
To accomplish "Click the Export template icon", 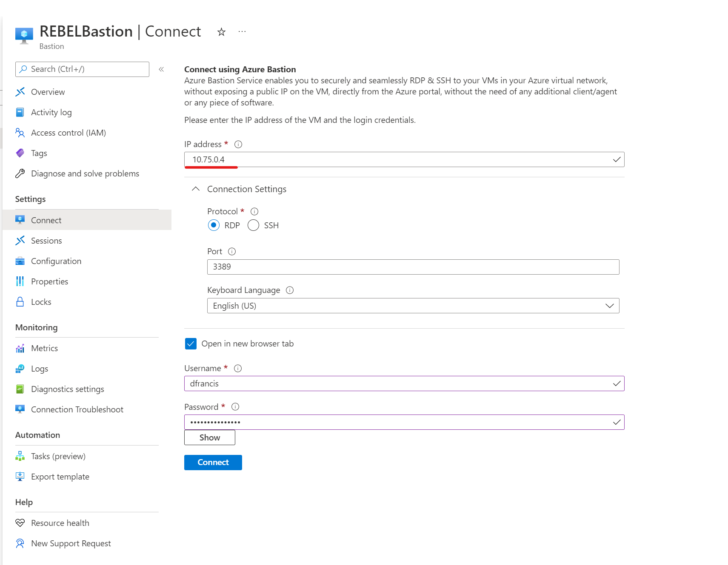I will (20, 477).
